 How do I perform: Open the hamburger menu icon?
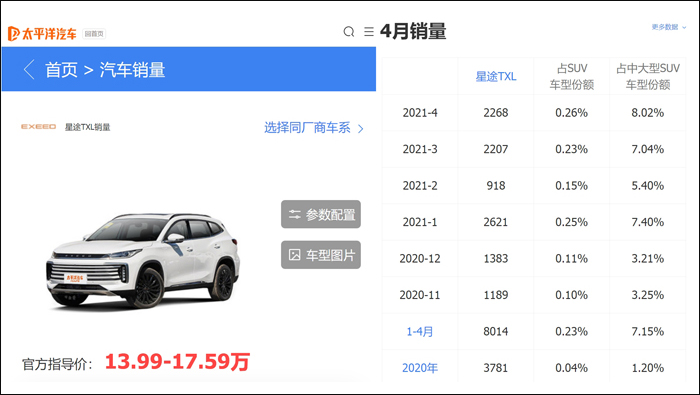(x=369, y=32)
